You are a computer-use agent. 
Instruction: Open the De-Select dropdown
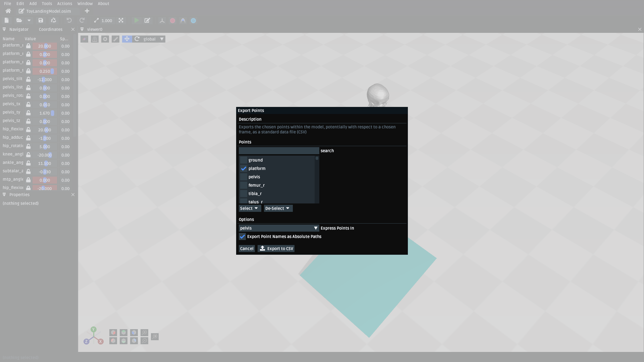278,208
